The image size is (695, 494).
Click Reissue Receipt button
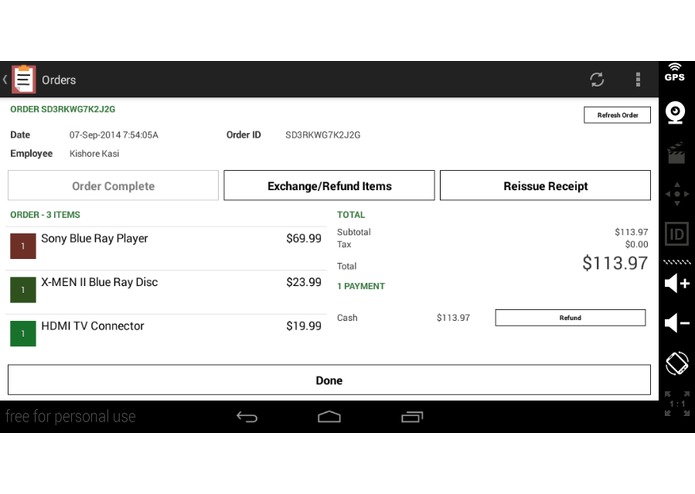pyautogui.click(x=545, y=186)
